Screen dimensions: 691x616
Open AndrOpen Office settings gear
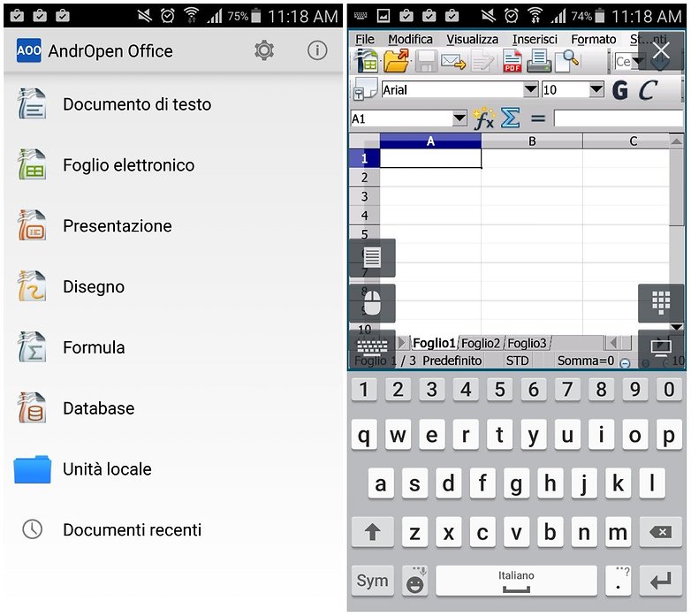(264, 50)
